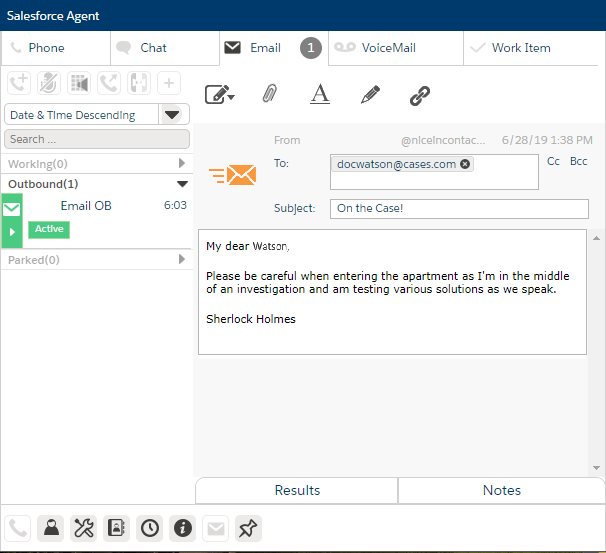Screen dimensions: 606x553
Task: Click the scrollbar down arrow
Action: [x=596, y=468]
